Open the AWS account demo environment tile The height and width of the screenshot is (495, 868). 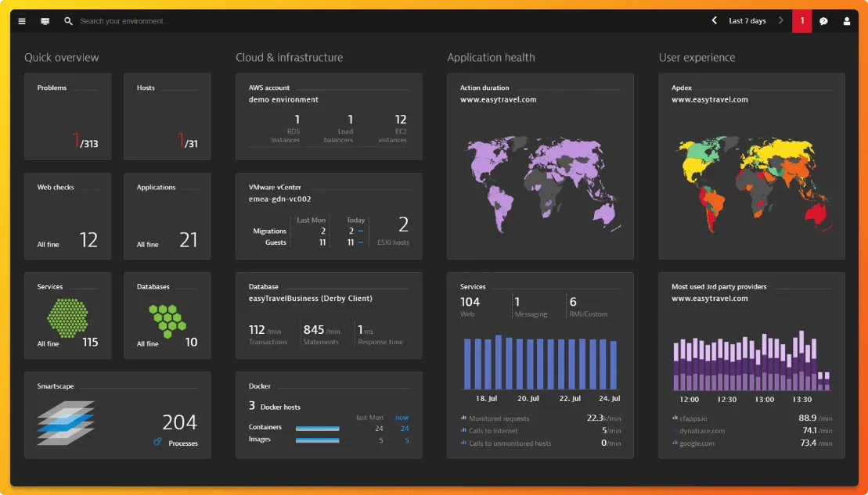point(329,117)
